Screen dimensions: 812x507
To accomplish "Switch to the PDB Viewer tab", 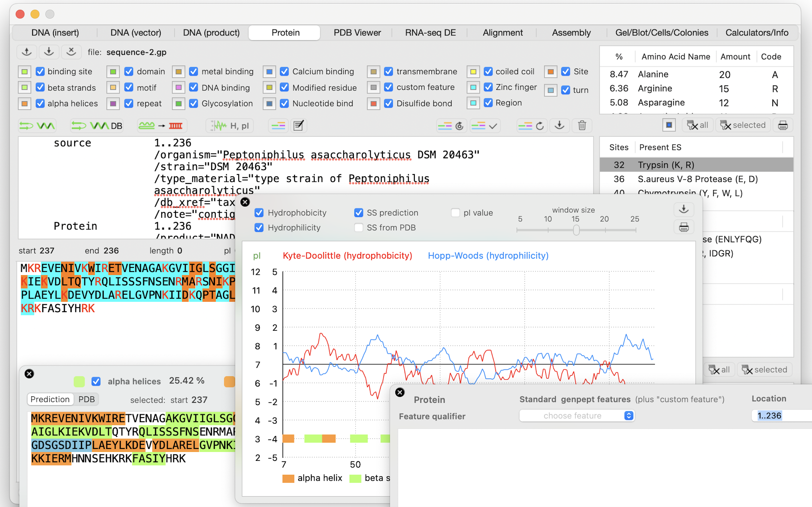I will pos(357,32).
